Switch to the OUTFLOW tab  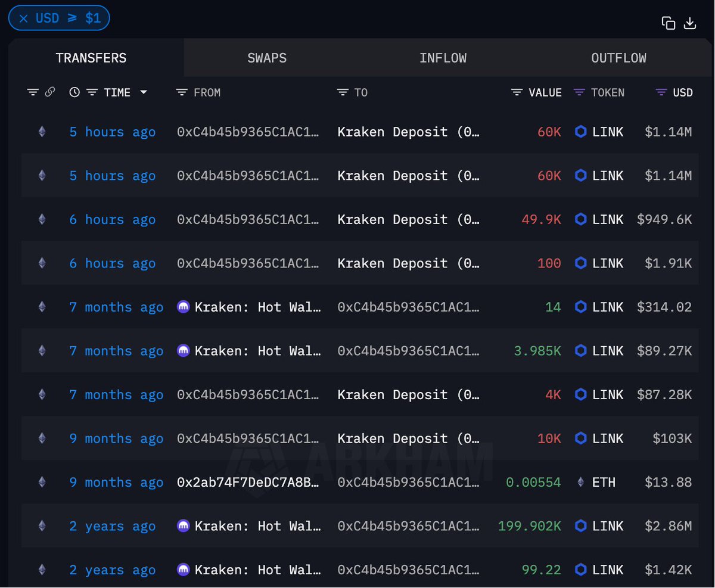click(x=618, y=58)
